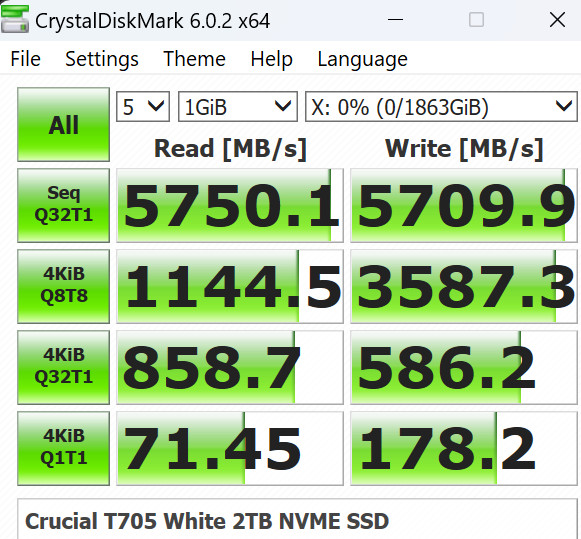This screenshot has width=581, height=539.
Task: Start the 4KiB Q32T1 benchmark
Action: point(63,367)
